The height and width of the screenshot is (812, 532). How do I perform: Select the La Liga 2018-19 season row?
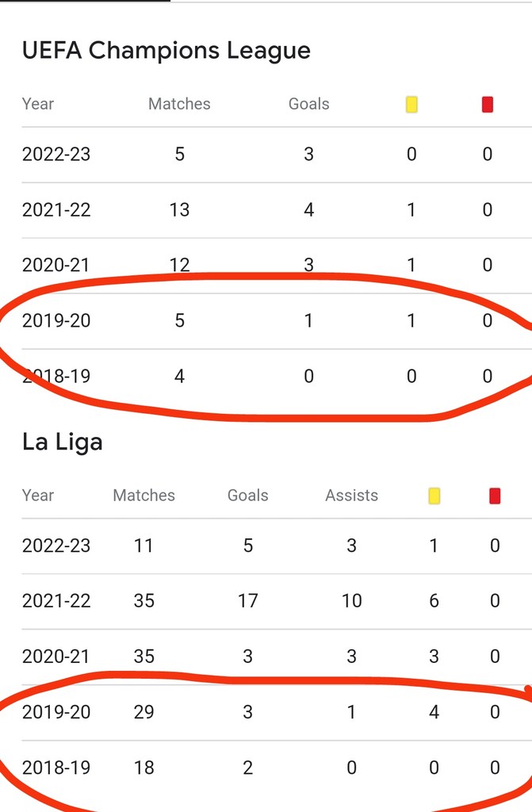click(277, 768)
